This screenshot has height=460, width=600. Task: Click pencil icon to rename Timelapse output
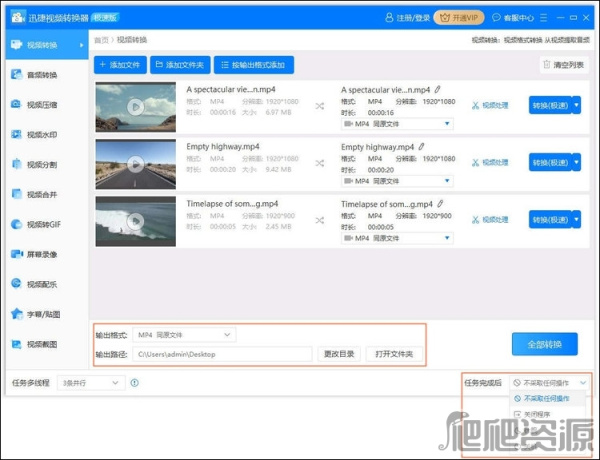coord(440,204)
